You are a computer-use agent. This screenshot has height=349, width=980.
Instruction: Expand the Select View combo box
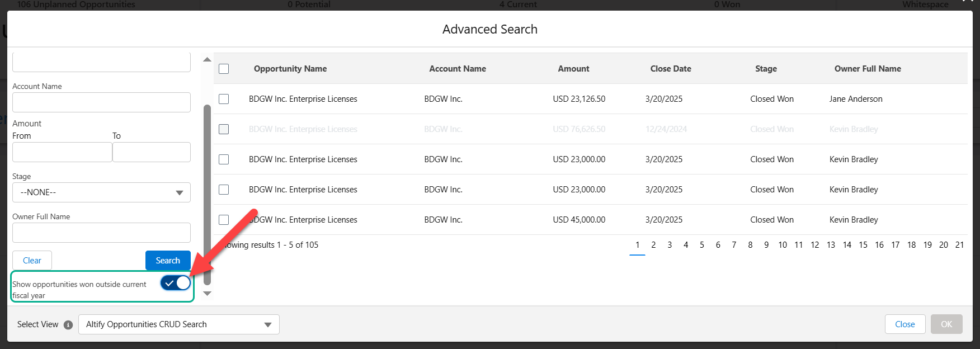pos(178,324)
